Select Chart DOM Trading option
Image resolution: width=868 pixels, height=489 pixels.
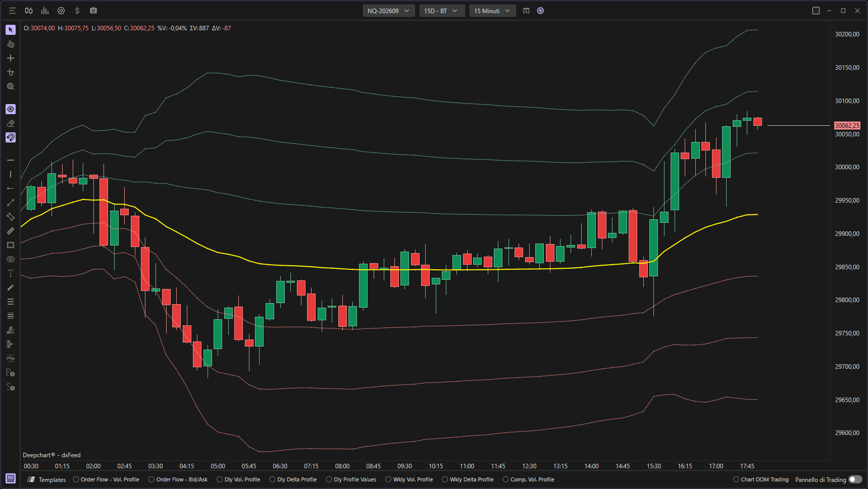[x=760, y=479]
